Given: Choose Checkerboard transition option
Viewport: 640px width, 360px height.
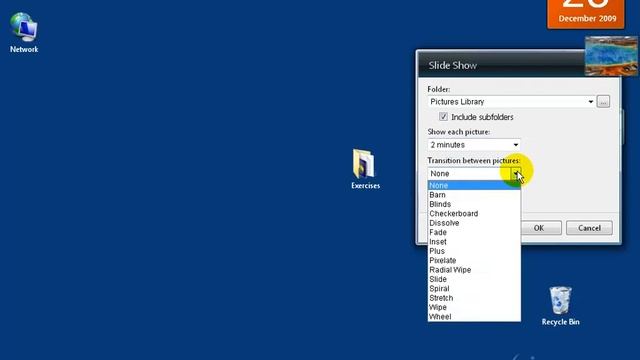Looking at the screenshot, I should click(474, 213).
